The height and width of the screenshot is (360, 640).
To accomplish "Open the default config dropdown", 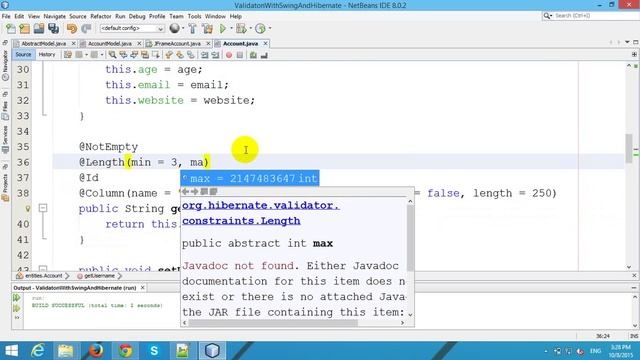I will [x=132, y=29].
